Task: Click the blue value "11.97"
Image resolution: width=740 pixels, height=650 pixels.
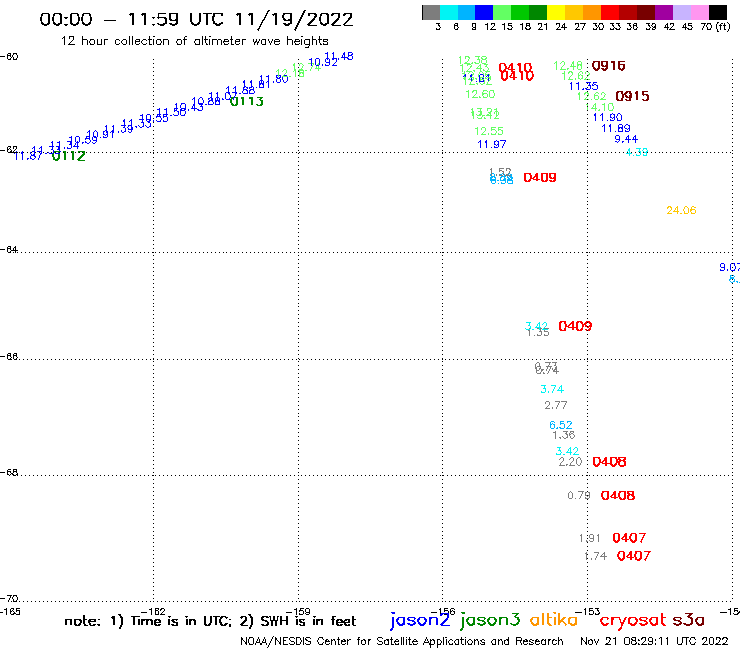Action: coord(492,144)
